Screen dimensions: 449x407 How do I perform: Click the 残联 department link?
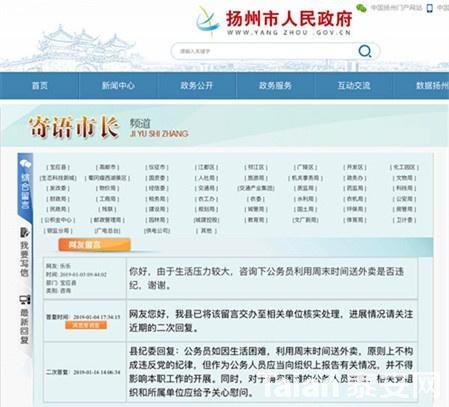(x=107, y=209)
